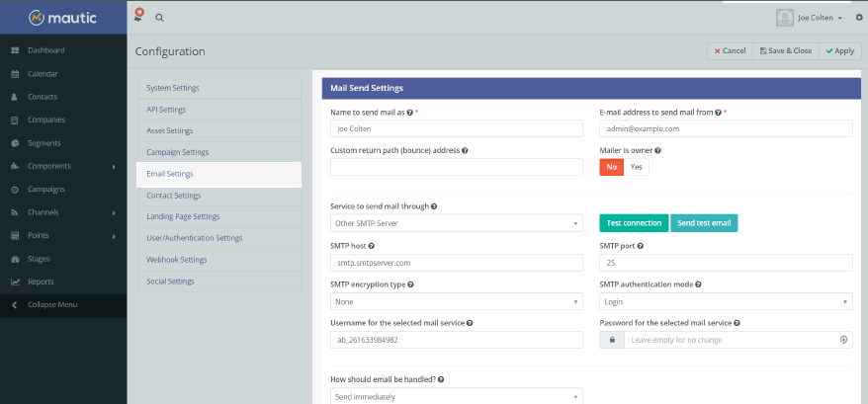Set Mailer is owner to Yes
Image resolution: width=868 pixels, height=404 pixels.
[x=636, y=167]
